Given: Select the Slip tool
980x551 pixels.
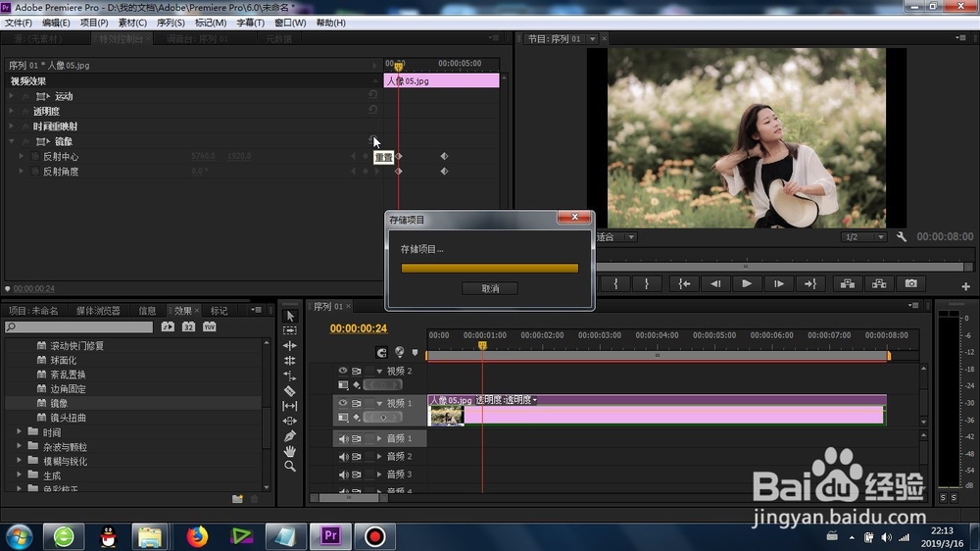Looking at the screenshot, I should [290, 406].
